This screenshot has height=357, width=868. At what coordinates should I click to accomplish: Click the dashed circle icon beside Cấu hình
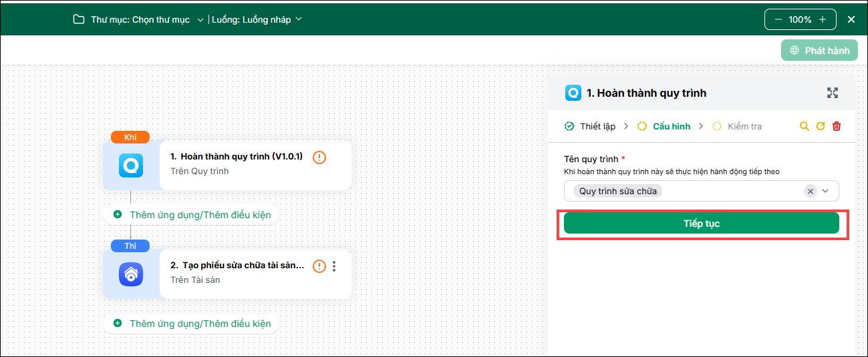click(642, 126)
